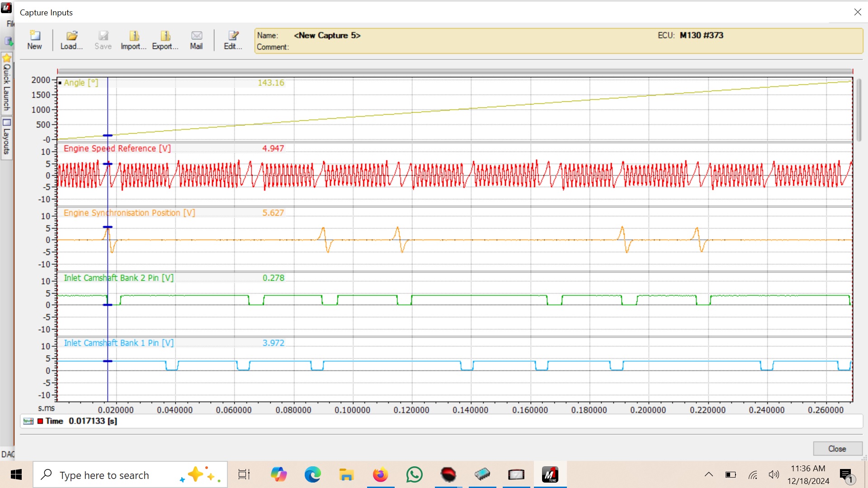Toggle the red Time indicator square
The image size is (868, 488).
click(x=40, y=421)
